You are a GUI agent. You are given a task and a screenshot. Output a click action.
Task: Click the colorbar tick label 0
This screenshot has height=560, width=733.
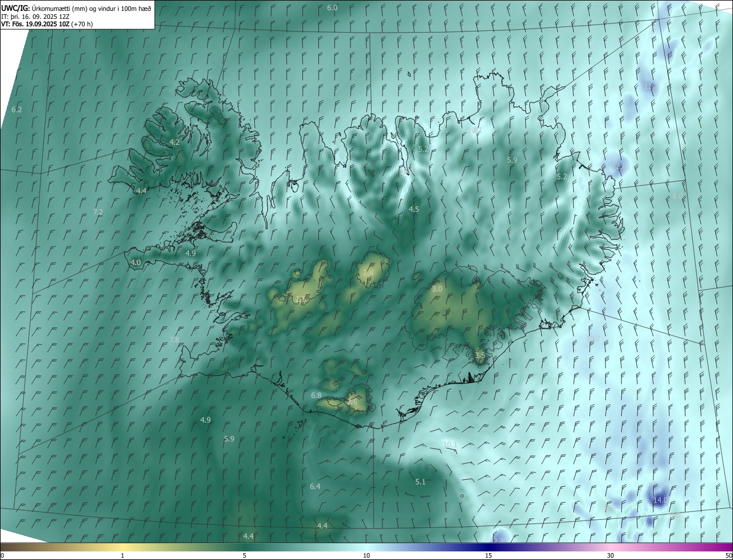pos(2,555)
